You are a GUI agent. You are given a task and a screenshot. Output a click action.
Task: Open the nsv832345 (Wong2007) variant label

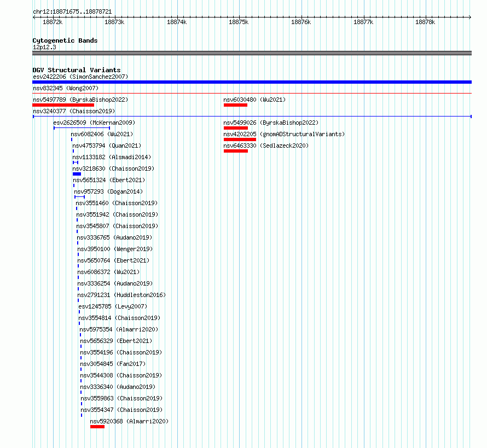66,88
